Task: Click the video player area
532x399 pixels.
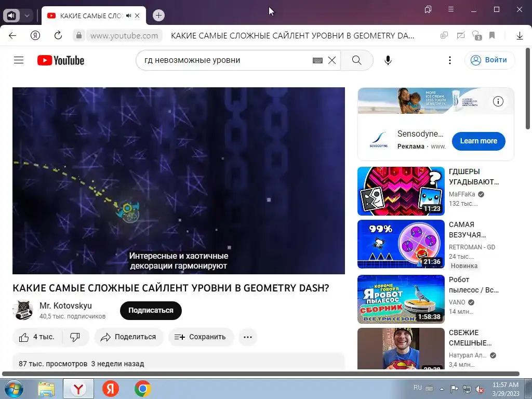Action: pos(179,180)
